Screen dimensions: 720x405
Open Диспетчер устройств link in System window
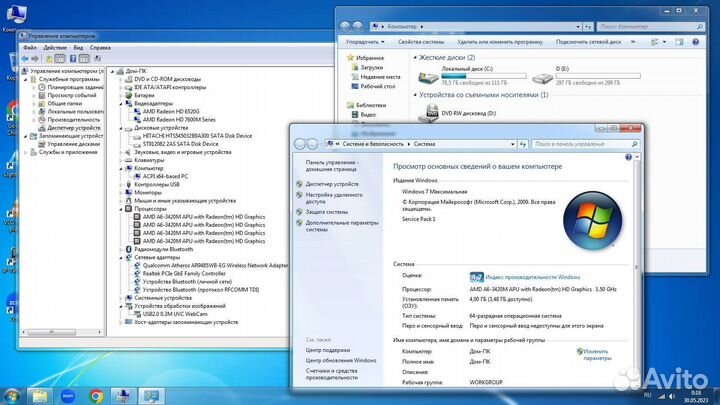(x=332, y=184)
